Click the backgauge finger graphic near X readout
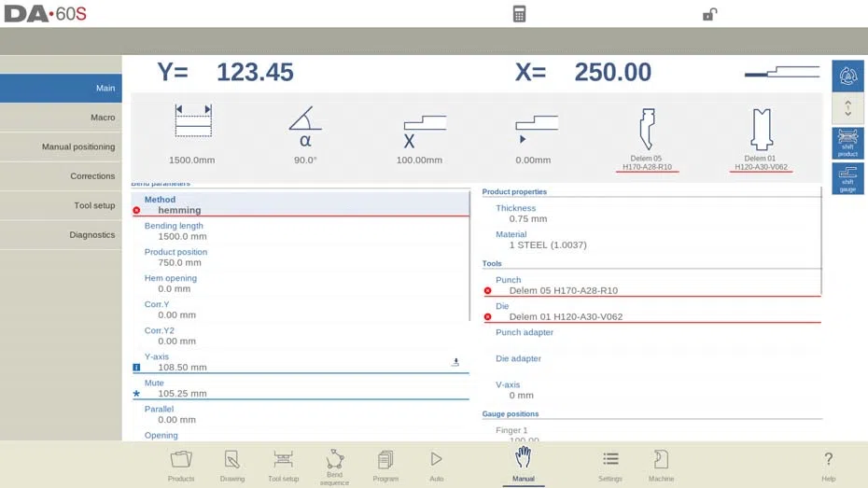 click(781, 72)
